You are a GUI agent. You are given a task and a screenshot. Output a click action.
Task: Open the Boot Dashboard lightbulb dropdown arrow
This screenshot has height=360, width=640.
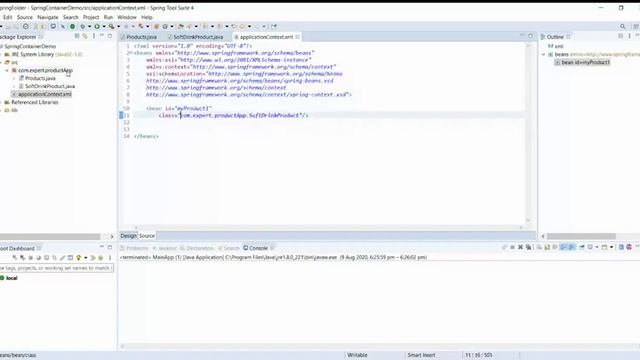click(85, 258)
